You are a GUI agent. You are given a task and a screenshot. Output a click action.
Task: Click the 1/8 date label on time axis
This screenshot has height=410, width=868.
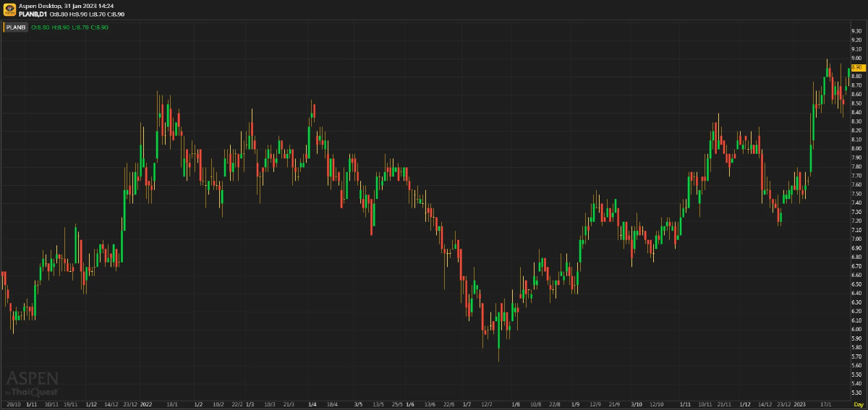[515, 403]
